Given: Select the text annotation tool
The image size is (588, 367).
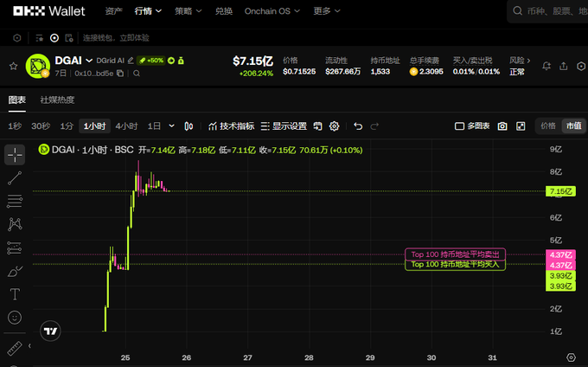Looking at the screenshot, I should [15, 294].
